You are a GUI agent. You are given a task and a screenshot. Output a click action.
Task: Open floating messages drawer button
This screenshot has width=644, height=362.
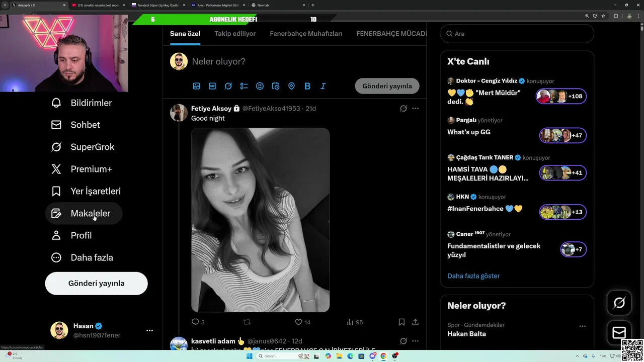[619, 332]
